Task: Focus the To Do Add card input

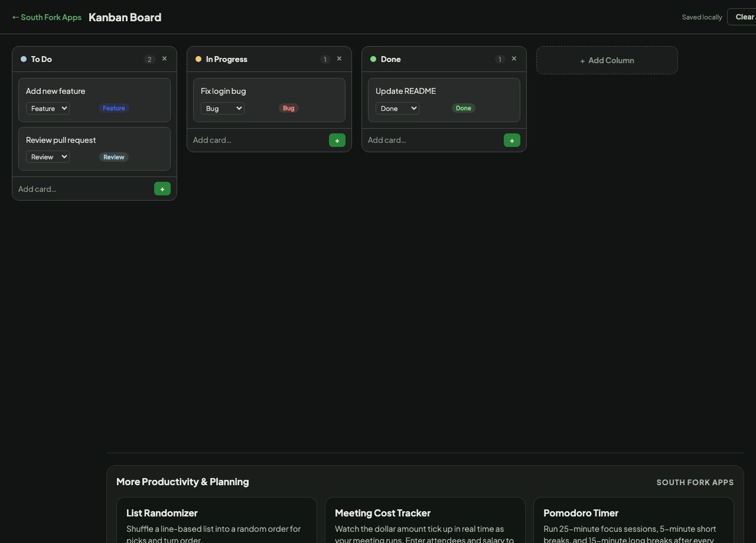Action: (x=84, y=189)
